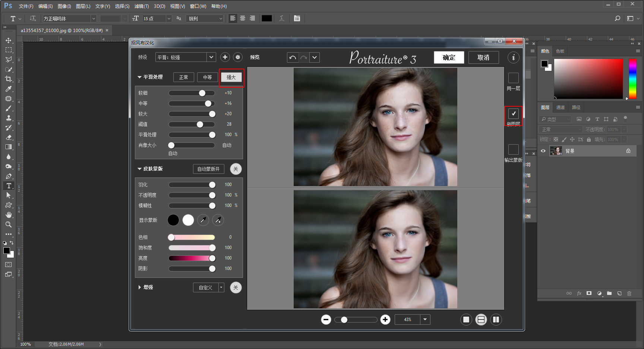
Task: Open Portraiture info button
Action: pos(514,57)
